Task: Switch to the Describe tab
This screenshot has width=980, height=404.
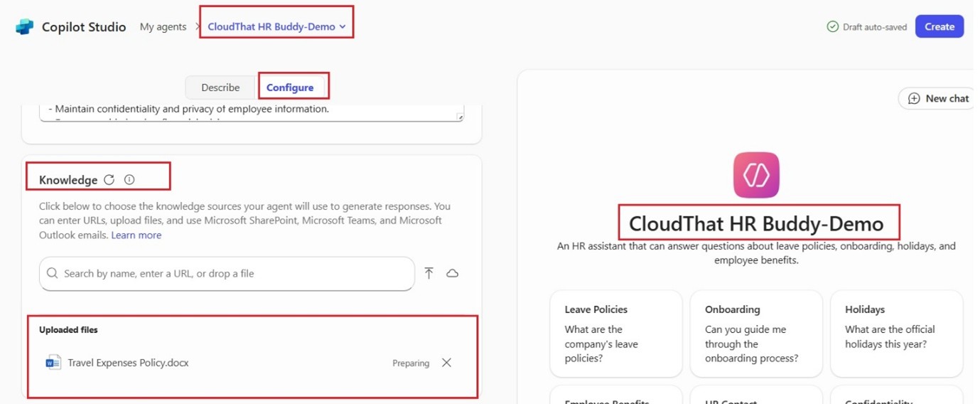Action: point(220,87)
